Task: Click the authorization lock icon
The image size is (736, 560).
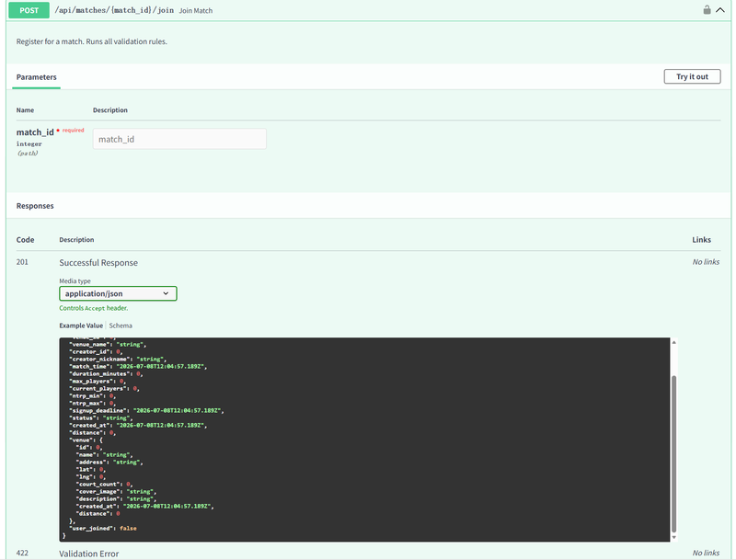Action: click(x=707, y=10)
